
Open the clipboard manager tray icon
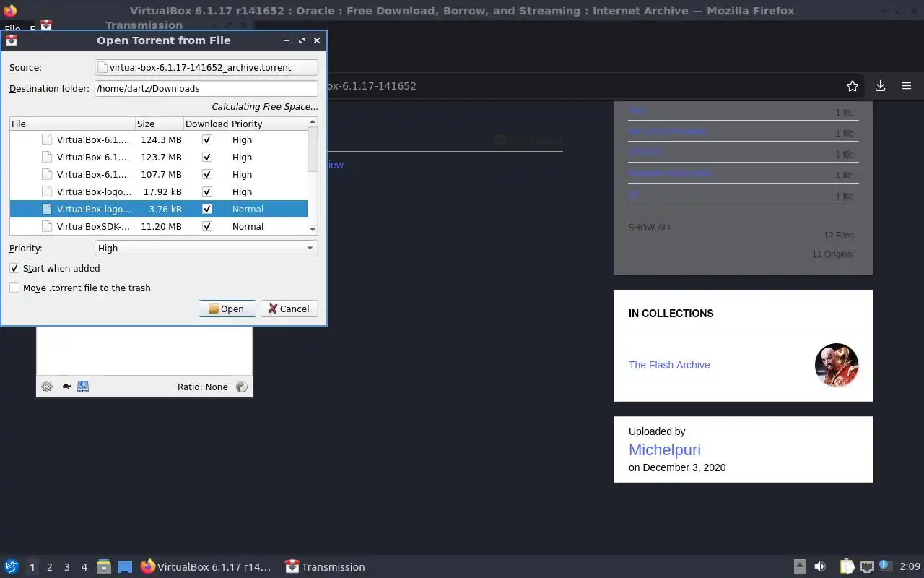847,567
